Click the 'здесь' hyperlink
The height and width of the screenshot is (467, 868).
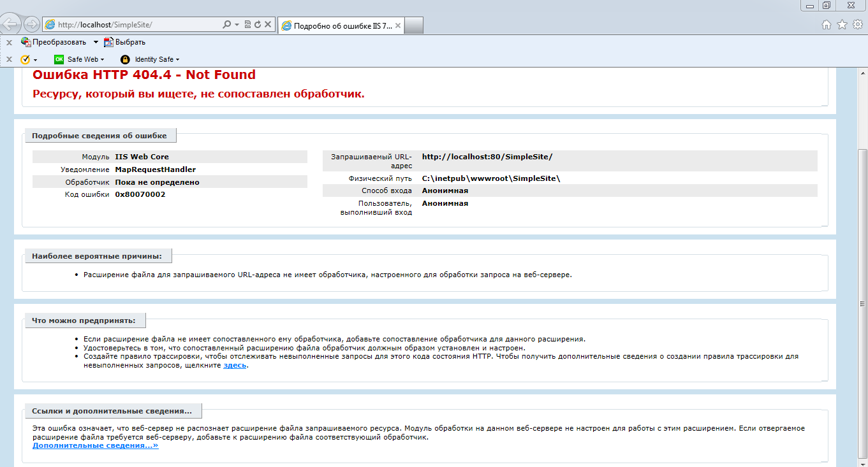(235, 366)
